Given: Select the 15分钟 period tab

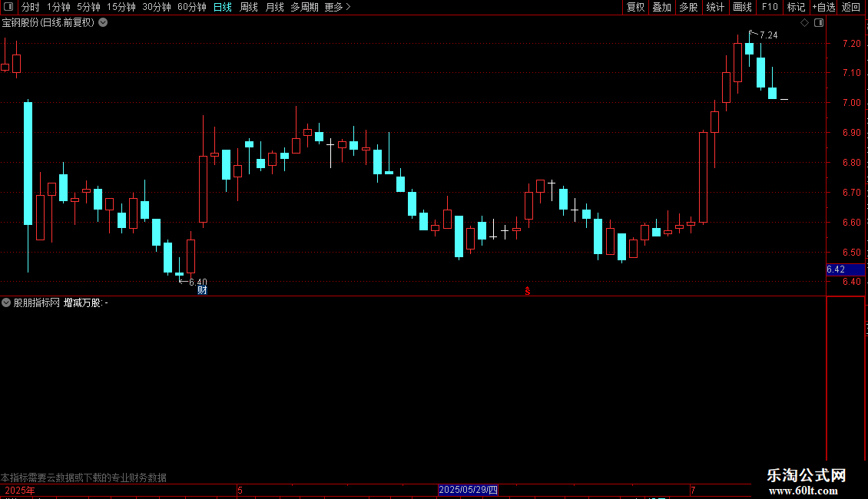Looking at the screenshot, I should click(121, 7).
